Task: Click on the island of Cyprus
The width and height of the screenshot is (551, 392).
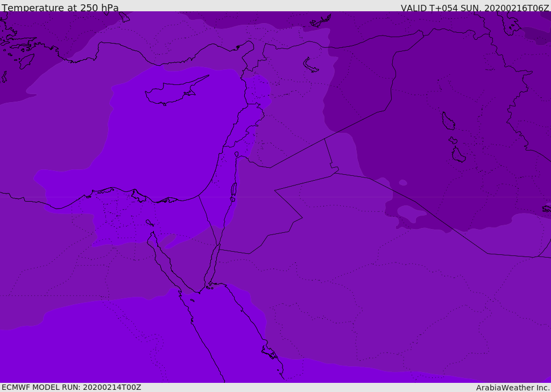Action: point(172,94)
